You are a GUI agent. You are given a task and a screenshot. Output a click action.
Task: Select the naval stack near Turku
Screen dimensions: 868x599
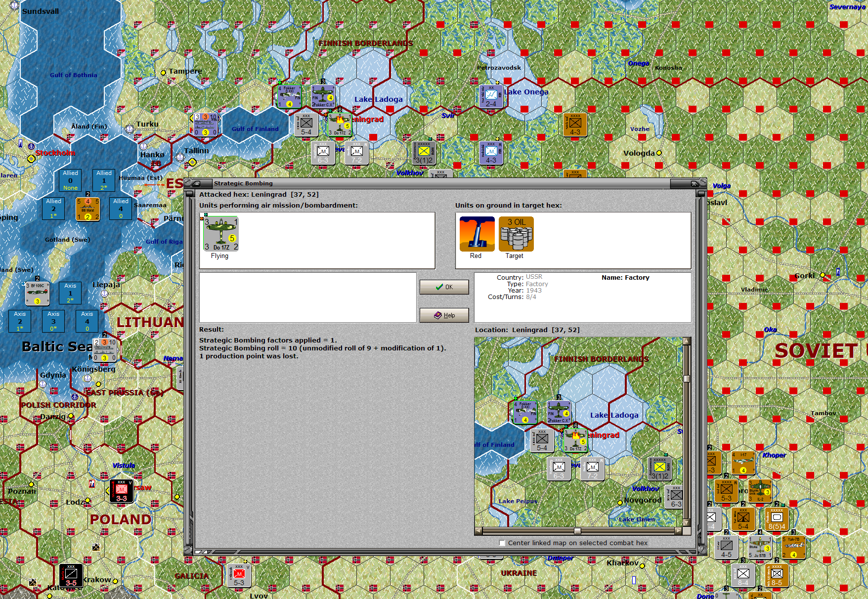206,125
